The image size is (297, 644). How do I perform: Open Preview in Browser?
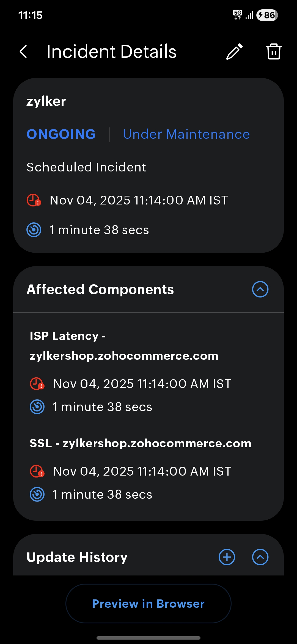coord(148,604)
